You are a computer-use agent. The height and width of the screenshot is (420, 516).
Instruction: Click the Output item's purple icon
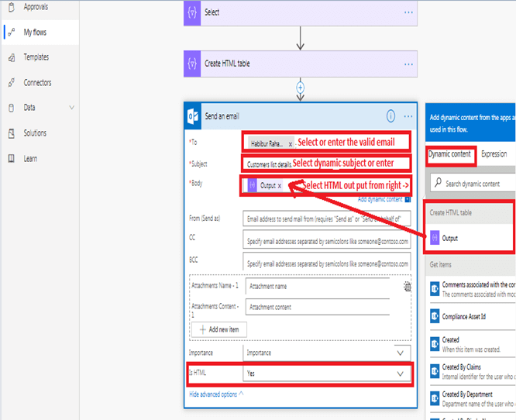pos(435,238)
